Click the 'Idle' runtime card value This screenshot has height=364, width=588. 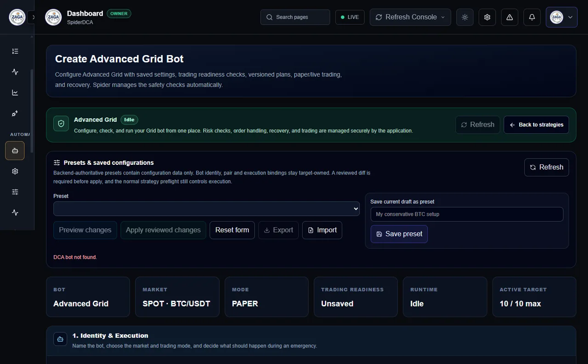coord(417,303)
